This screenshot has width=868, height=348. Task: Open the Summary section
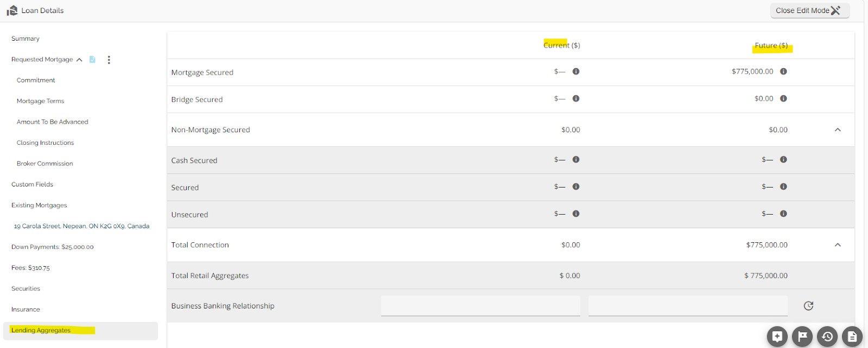pyautogui.click(x=25, y=38)
